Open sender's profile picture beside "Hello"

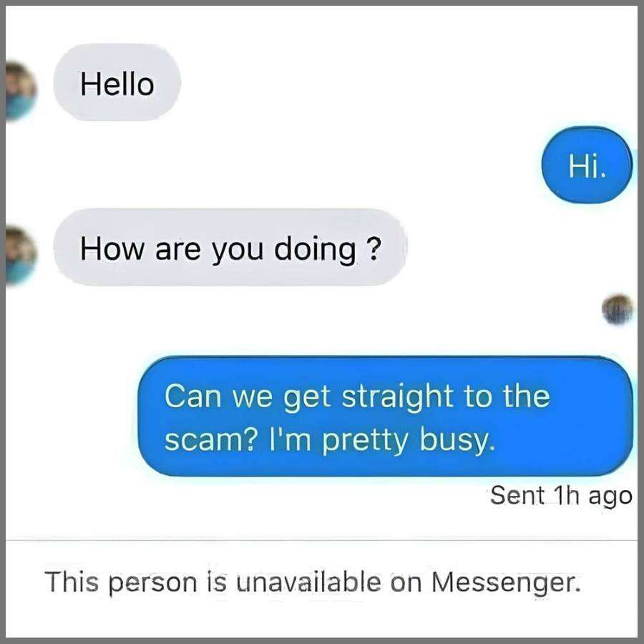(21, 91)
